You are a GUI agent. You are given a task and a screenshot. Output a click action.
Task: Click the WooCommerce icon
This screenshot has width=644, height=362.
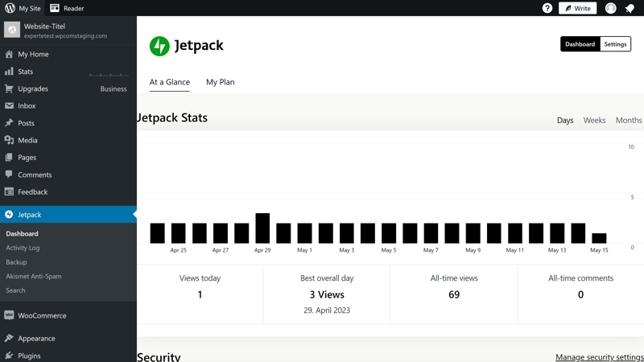click(x=9, y=315)
